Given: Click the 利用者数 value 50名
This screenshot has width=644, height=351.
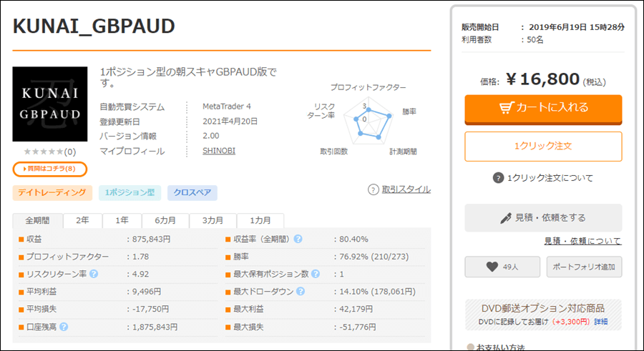Looking at the screenshot, I should pyautogui.click(x=535, y=40).
